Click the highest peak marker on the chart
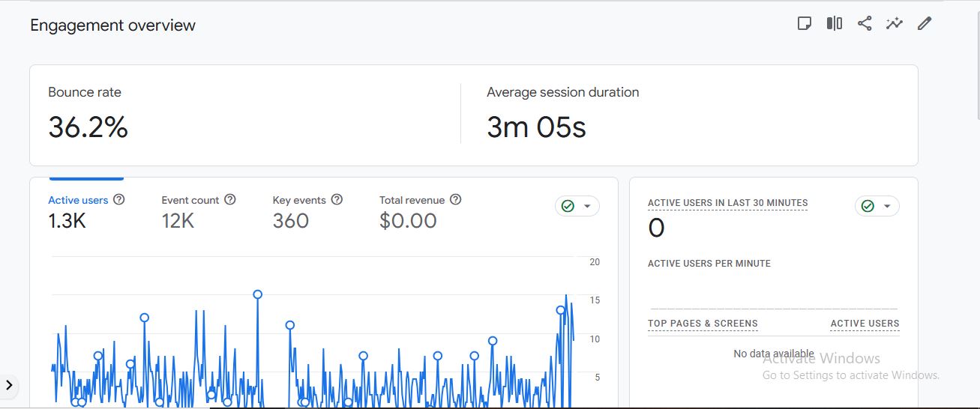This screenshot has height=409, width=980. click(x=257, y=294)
